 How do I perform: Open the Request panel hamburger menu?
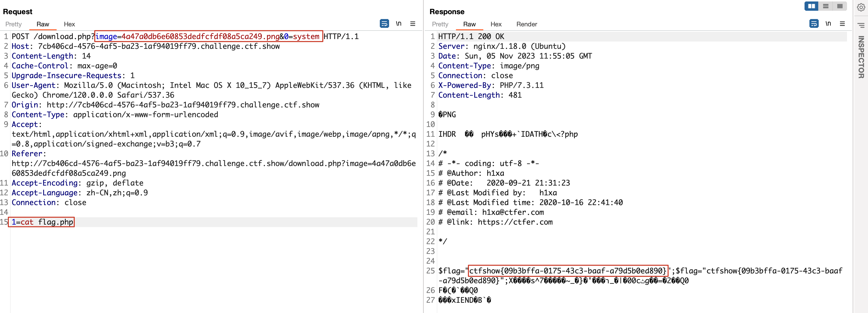point(413,24)
